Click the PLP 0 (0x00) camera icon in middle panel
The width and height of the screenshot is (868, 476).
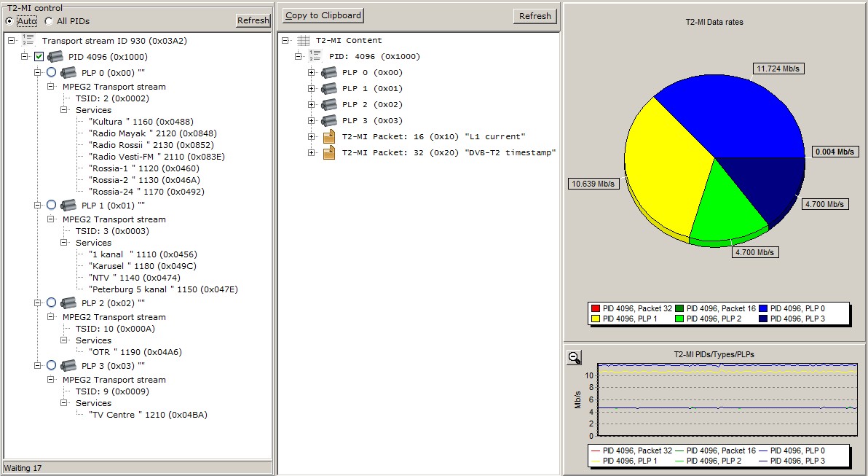click(329, 73)
